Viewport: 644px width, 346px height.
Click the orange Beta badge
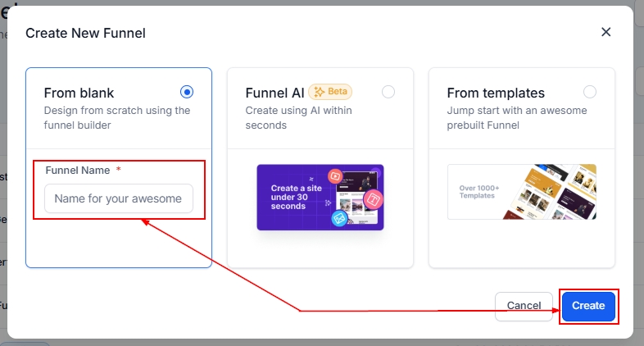tap(331, 92)
